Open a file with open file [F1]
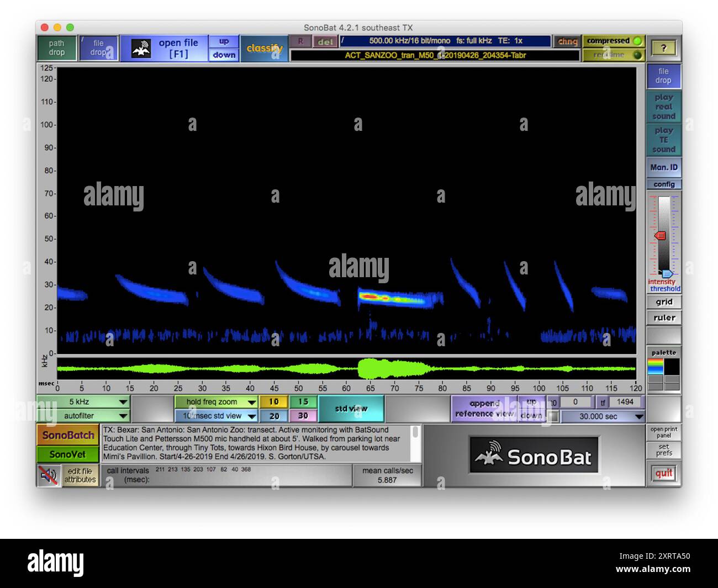The image size is (718, 588). (164, 48)
